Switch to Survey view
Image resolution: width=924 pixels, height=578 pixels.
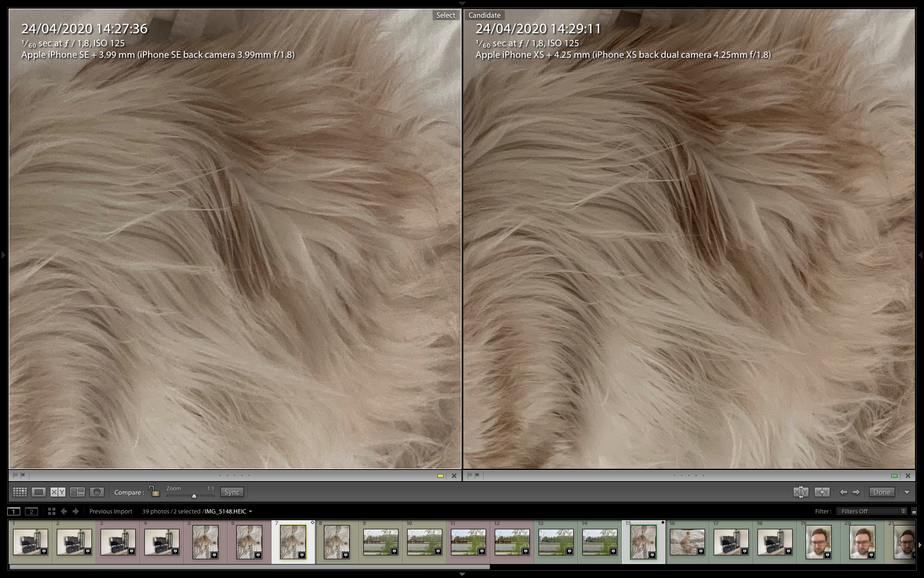click(77, 492)
